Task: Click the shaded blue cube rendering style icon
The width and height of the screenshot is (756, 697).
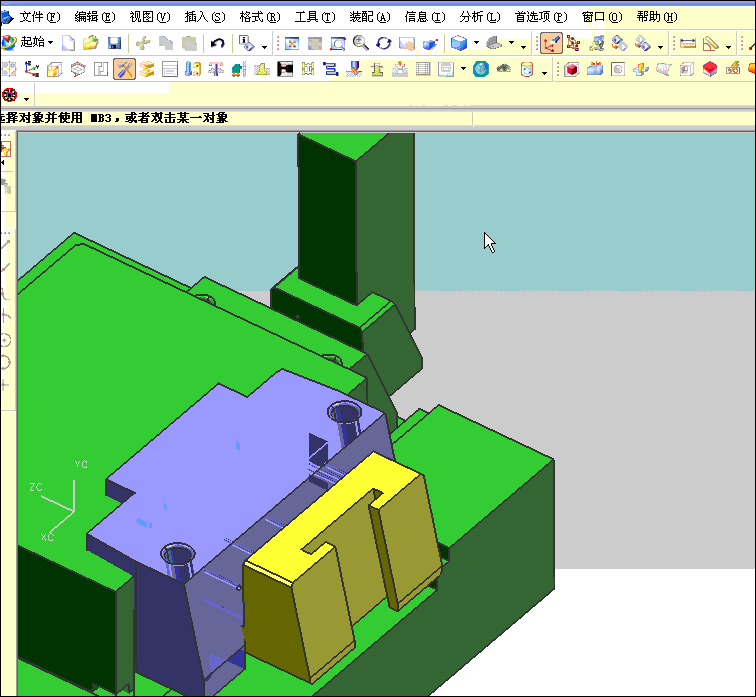Action: point(459,43)
